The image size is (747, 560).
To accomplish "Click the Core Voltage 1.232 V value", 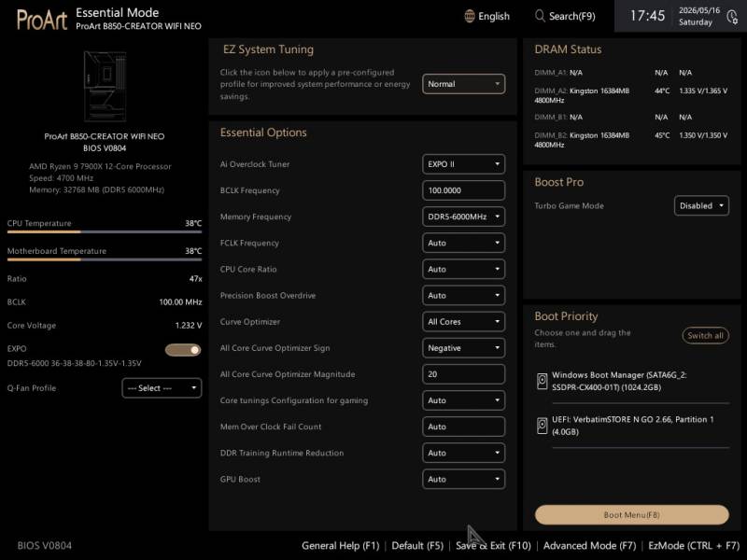I will point(189,326).
